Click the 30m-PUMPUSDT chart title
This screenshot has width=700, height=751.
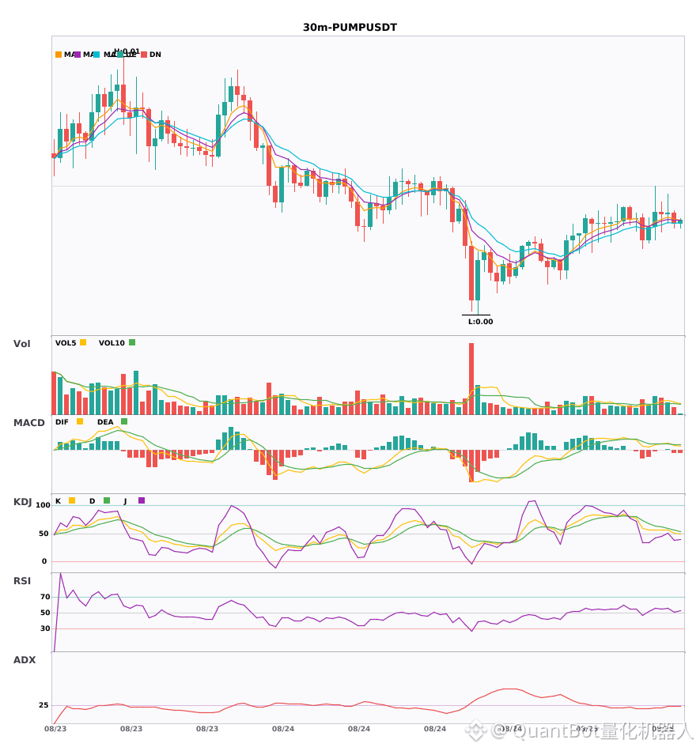point(350,28)
